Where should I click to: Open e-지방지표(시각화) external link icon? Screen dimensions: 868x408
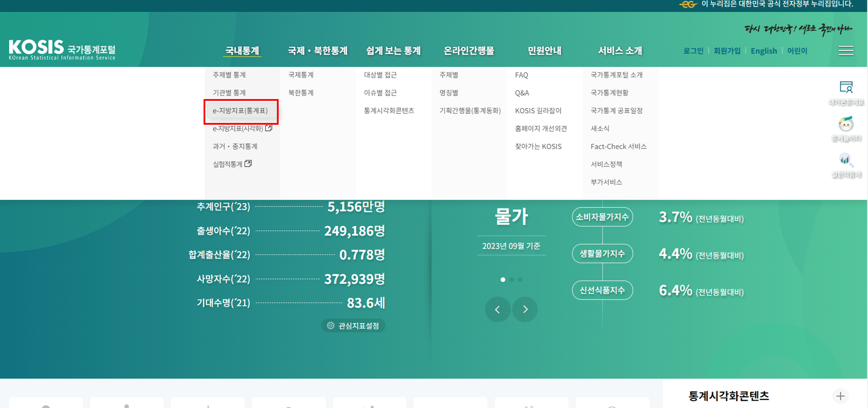click(269, 128)
